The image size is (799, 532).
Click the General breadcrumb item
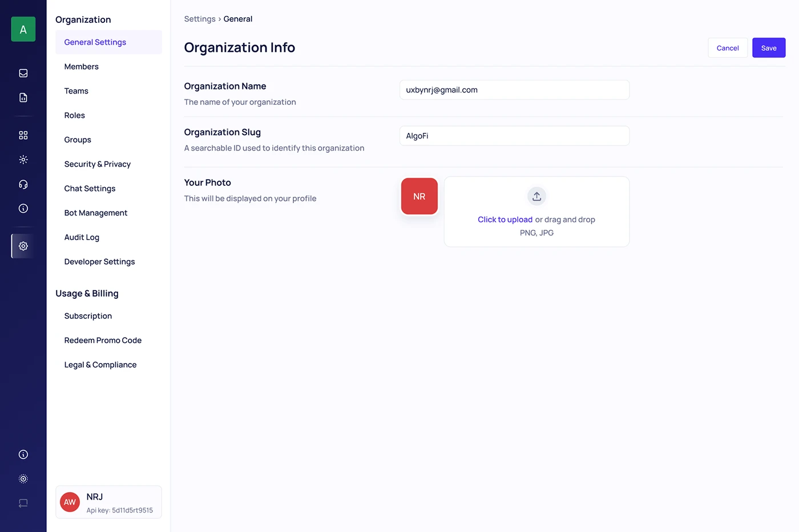[238, 19]
